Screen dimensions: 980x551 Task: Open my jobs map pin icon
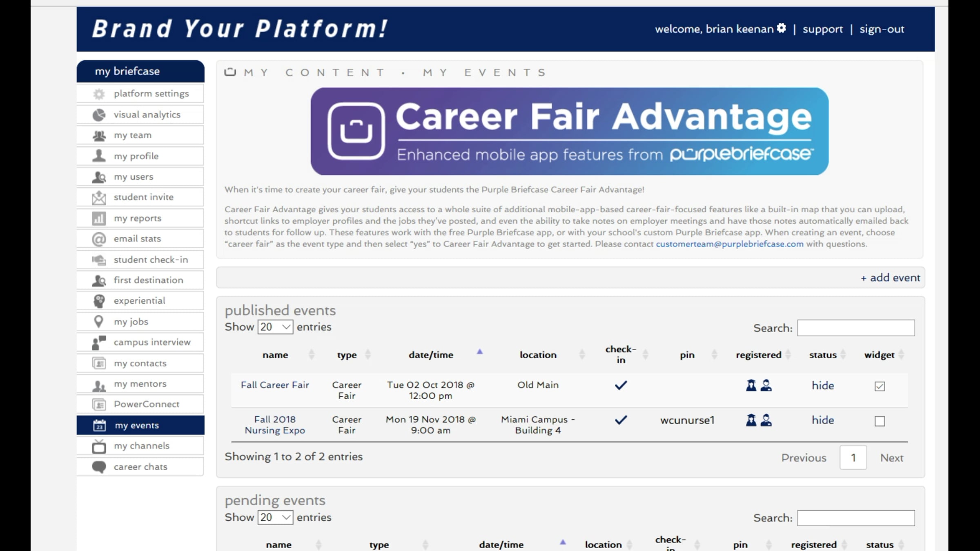[x=98, y=322]
